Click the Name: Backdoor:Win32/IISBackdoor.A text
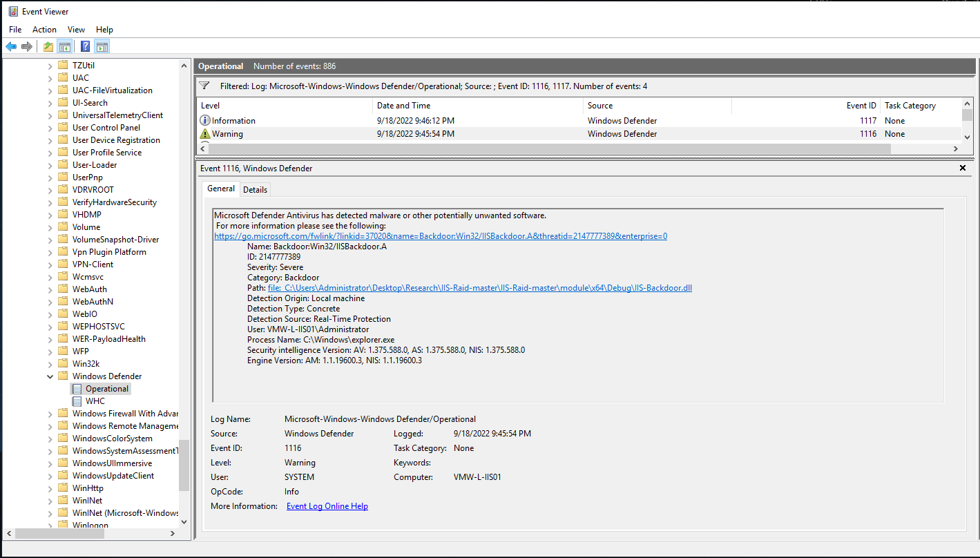The image size is (980, 558). pyautogui.click(x=317, y=247)
